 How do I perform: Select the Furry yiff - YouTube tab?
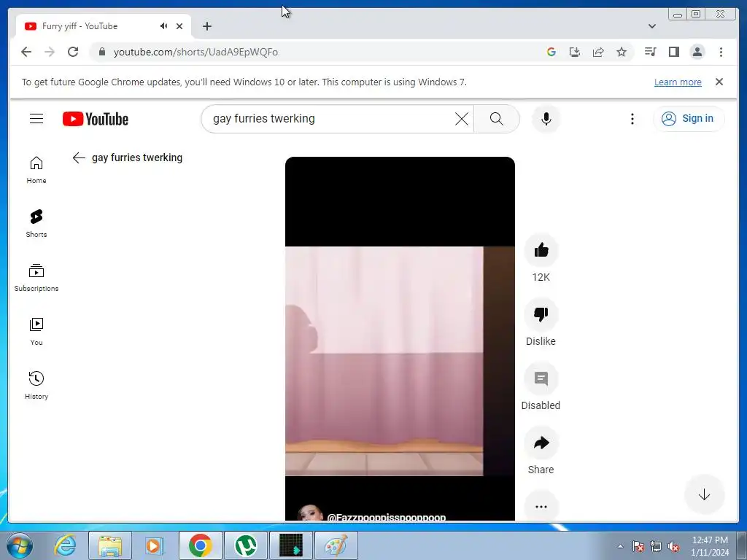80,26
